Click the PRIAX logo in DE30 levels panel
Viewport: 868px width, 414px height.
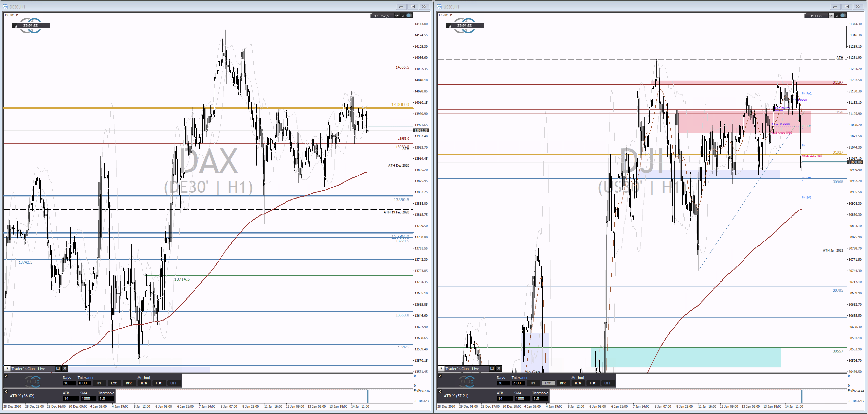33,382
